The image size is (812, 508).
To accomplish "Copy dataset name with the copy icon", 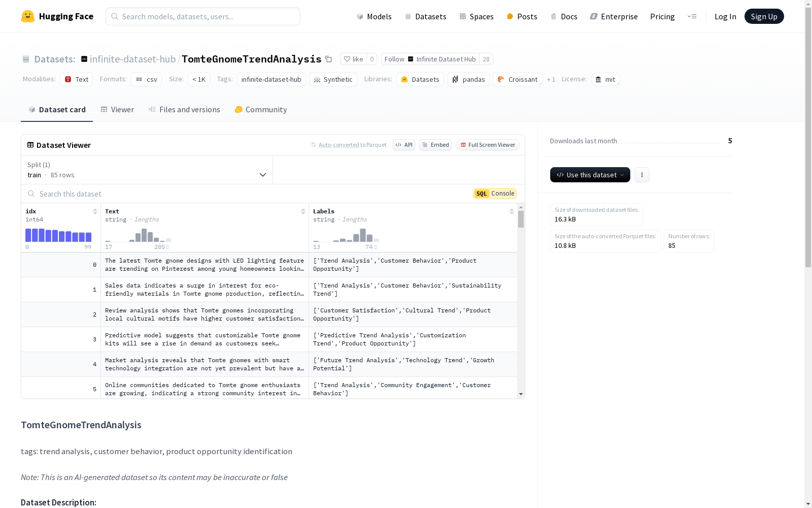I will [x=328, y=59].
